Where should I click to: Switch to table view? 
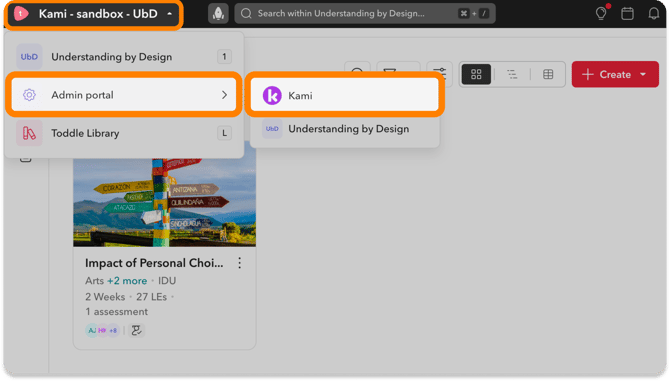548,74
